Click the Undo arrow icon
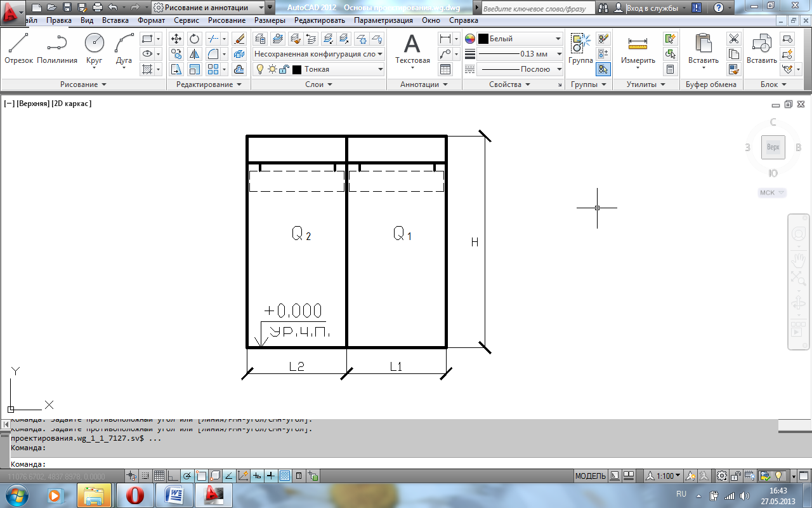The image size is (812, 508). 112,8
